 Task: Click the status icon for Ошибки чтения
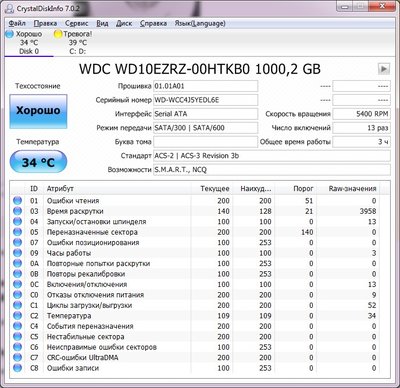[x=17, y=201]
